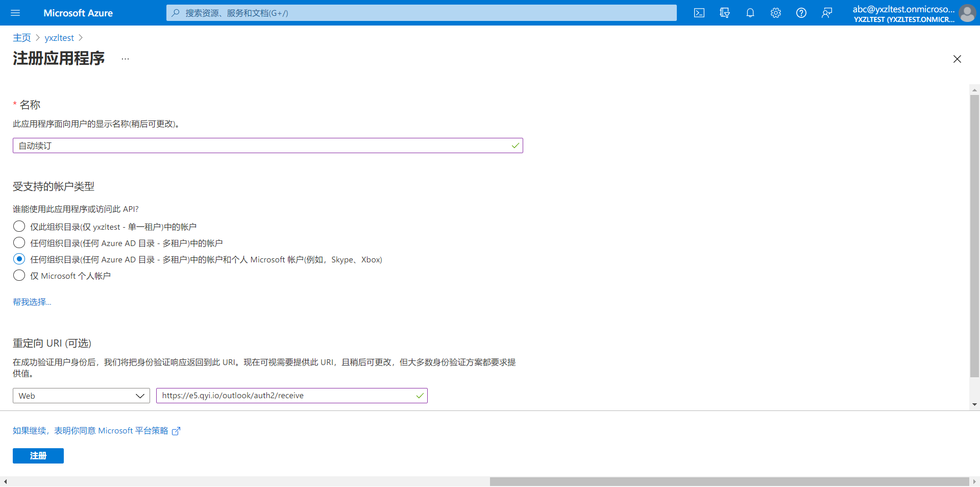This screenshot has height=487, width=980.
Task: Open portal settings gear
Action: point(775,13)
